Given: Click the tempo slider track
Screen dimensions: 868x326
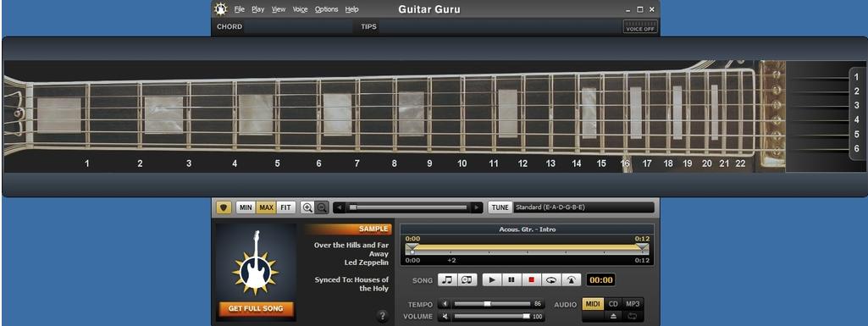Looking at the screenshot, I should pos(491,304).
